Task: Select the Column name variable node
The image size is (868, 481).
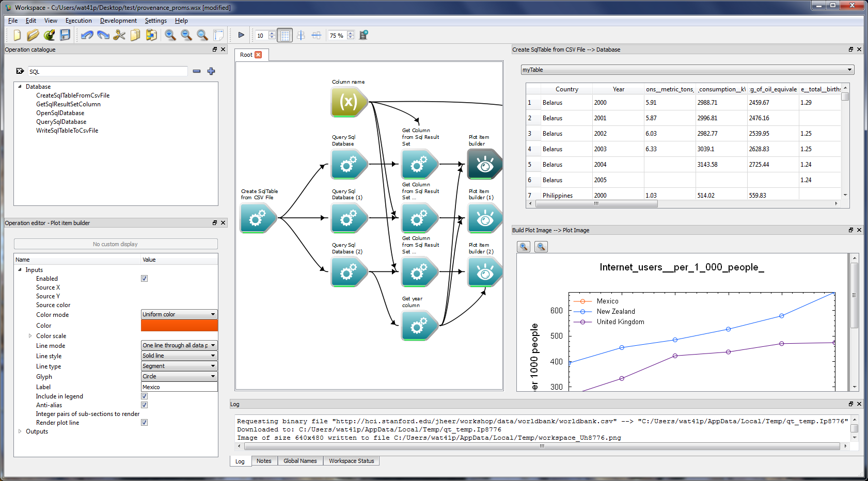Action: coord(349,102)
